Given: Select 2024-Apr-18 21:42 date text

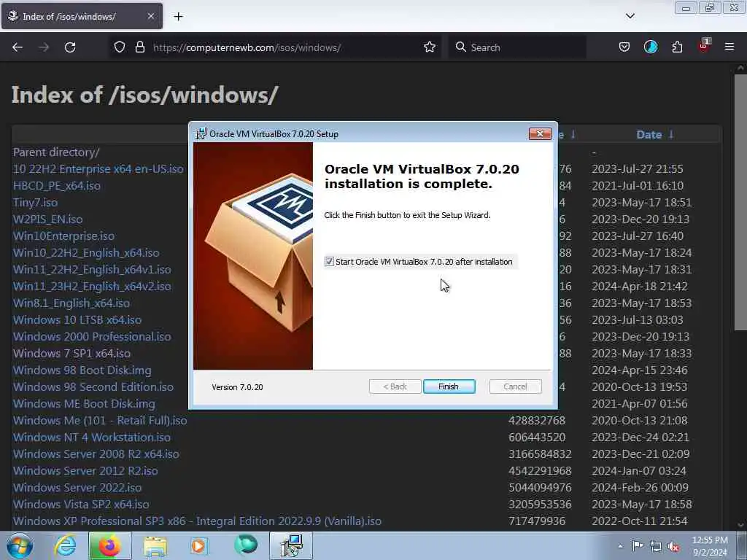Looking at the screenshot, I should pos(639,286).
